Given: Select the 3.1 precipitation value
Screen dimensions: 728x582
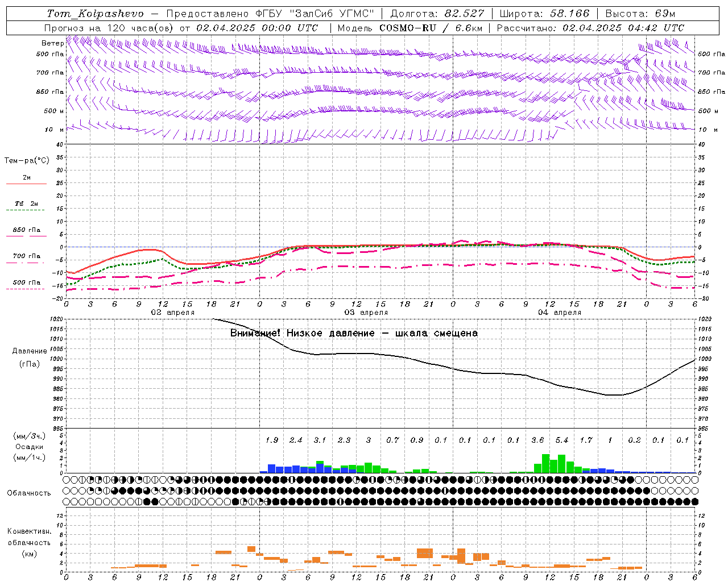Looking at the screenshot, I should point(320,440).
